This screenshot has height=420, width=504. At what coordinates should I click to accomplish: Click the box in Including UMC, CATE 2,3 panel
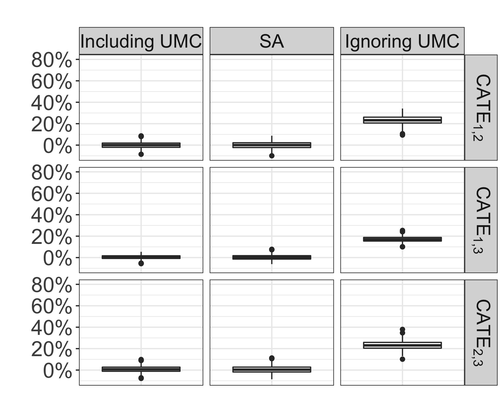click(x=141, y=369)
